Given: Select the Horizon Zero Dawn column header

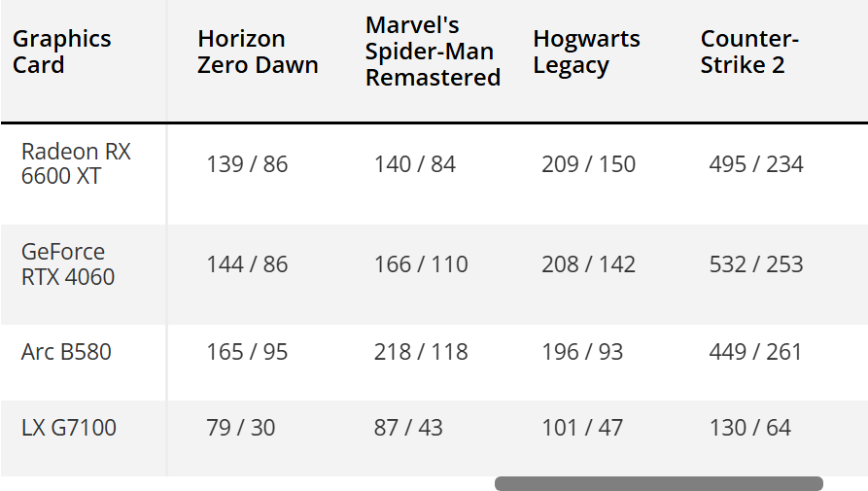Looking at the screenshot, I should point(258,52).
